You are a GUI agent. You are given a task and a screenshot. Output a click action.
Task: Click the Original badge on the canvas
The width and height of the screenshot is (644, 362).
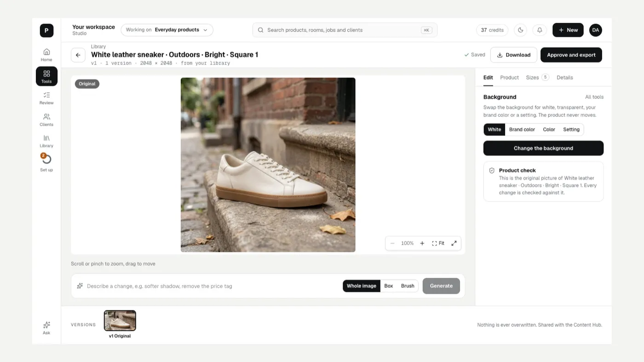tap(87, 84)
